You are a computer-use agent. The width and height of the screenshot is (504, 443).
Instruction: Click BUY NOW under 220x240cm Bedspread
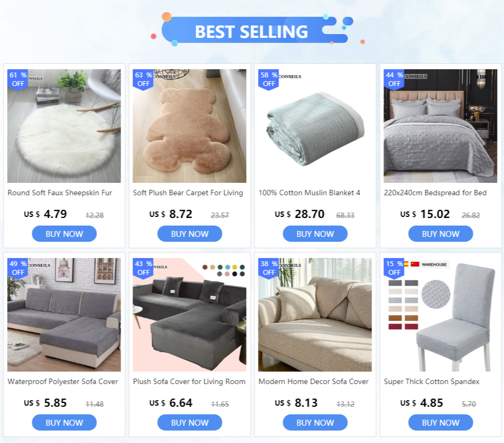tap(441, 234)
